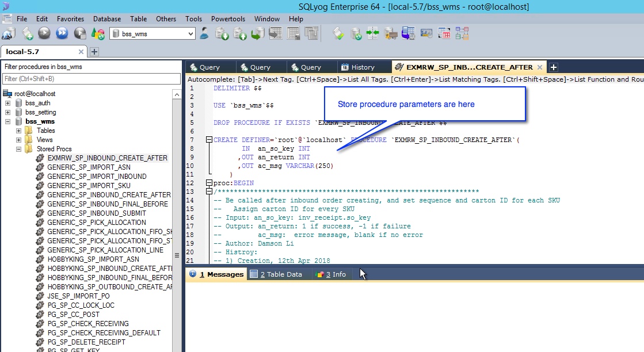
Task: Open the User Manager toolbar icon
Action: tap(204, 33)
